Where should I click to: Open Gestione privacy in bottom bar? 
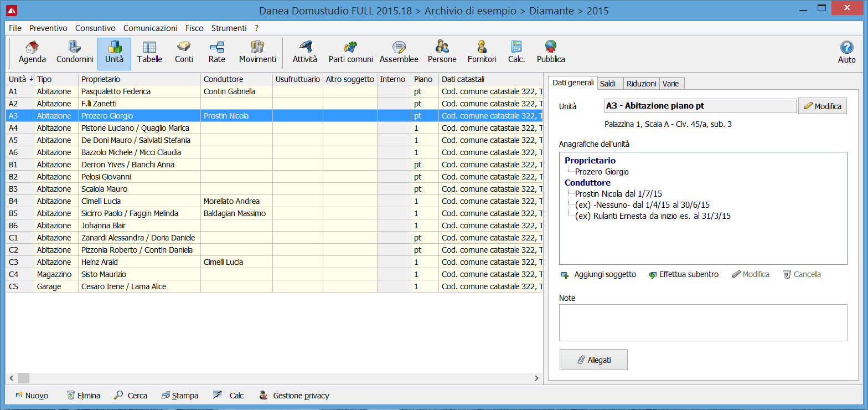point(294,396)
